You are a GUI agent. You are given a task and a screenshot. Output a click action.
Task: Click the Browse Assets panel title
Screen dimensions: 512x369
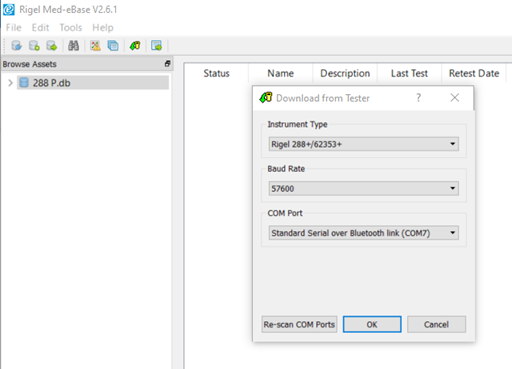point(30,64)
